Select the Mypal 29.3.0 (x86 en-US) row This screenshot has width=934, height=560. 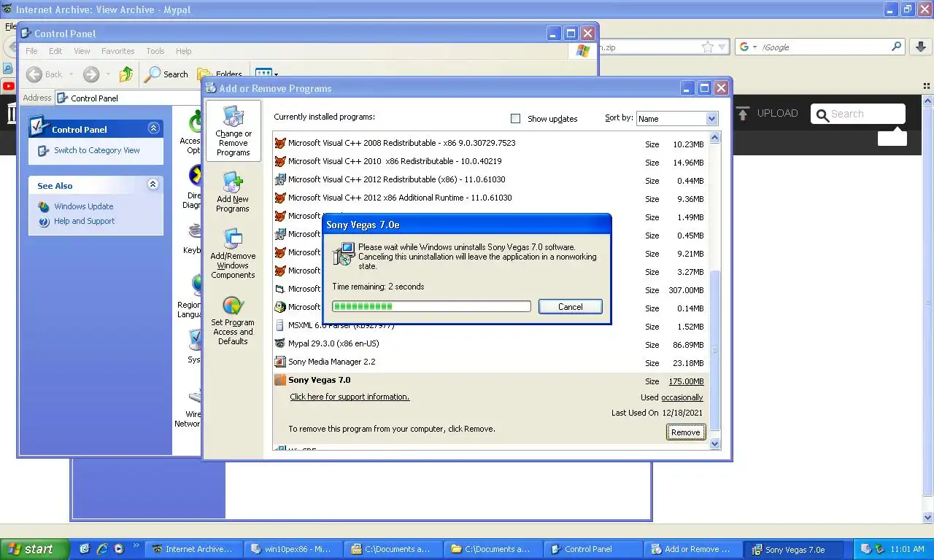(x=490, y=343)
